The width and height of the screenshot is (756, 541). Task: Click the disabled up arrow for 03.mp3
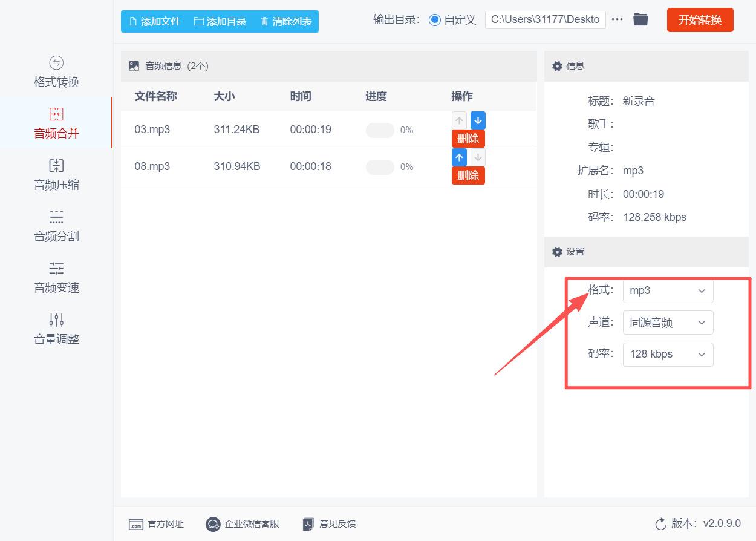(460, 120)
